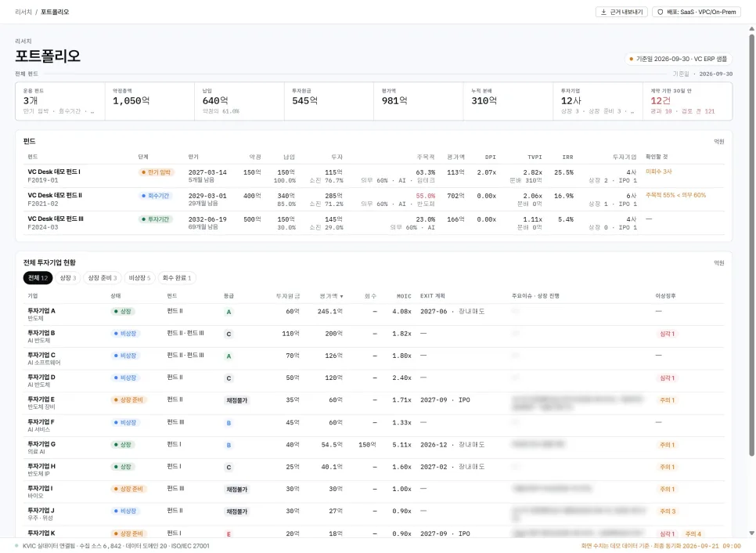
Task: Show the 비상장 5 filter tab
Action: pyautogui.click(x=139, y=278)
